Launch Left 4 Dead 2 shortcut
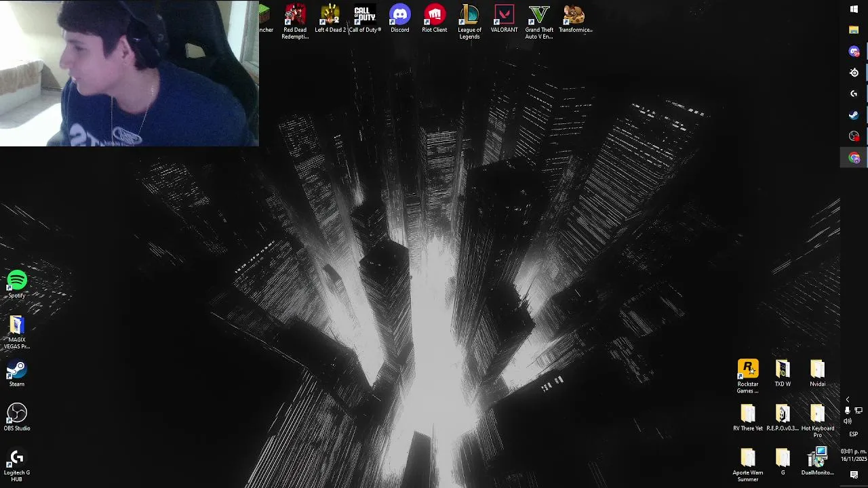 330,19
